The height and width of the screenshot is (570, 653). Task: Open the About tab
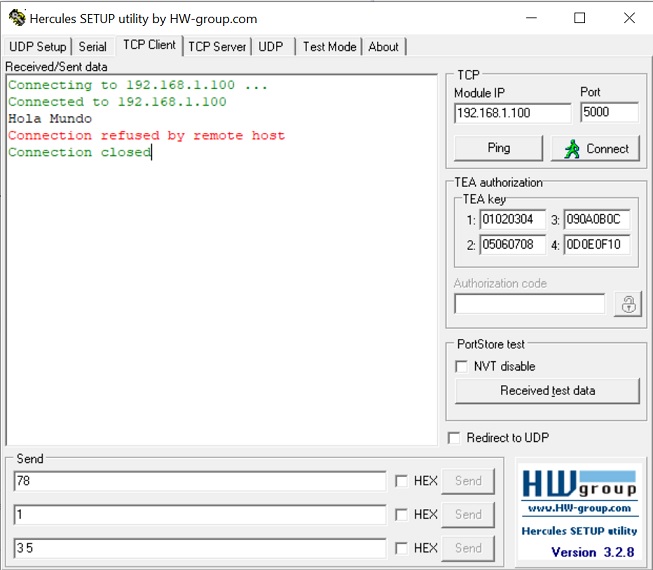[x=383, y=47]
